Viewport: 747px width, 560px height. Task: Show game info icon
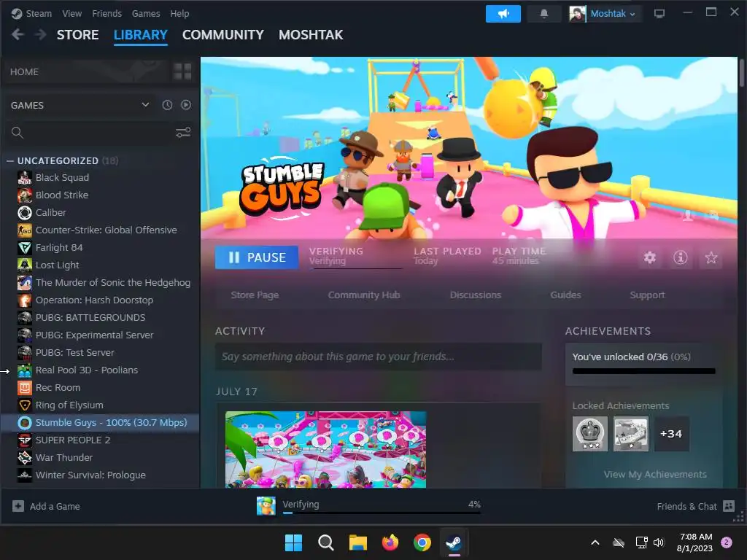(x=681, y=257)
